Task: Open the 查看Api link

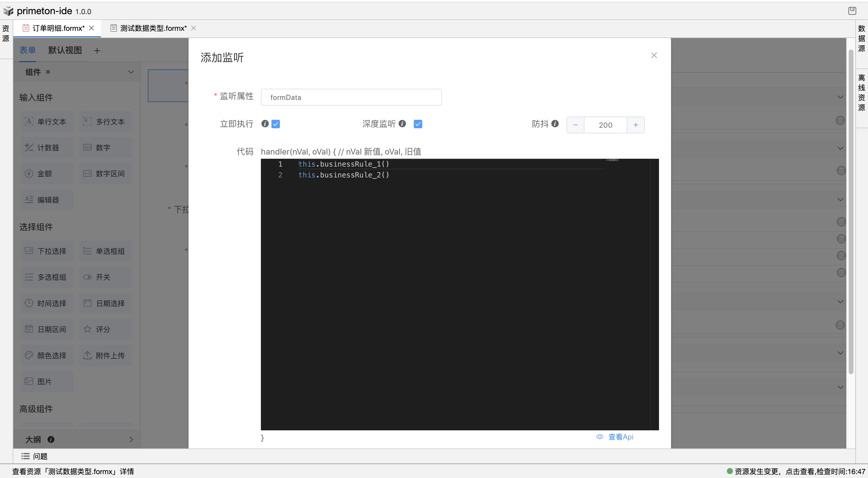Action: click(620, 437)
